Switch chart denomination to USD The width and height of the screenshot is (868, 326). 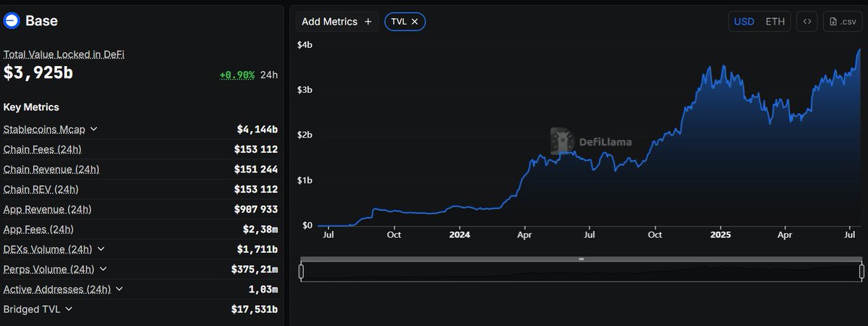tap(744, 22)
